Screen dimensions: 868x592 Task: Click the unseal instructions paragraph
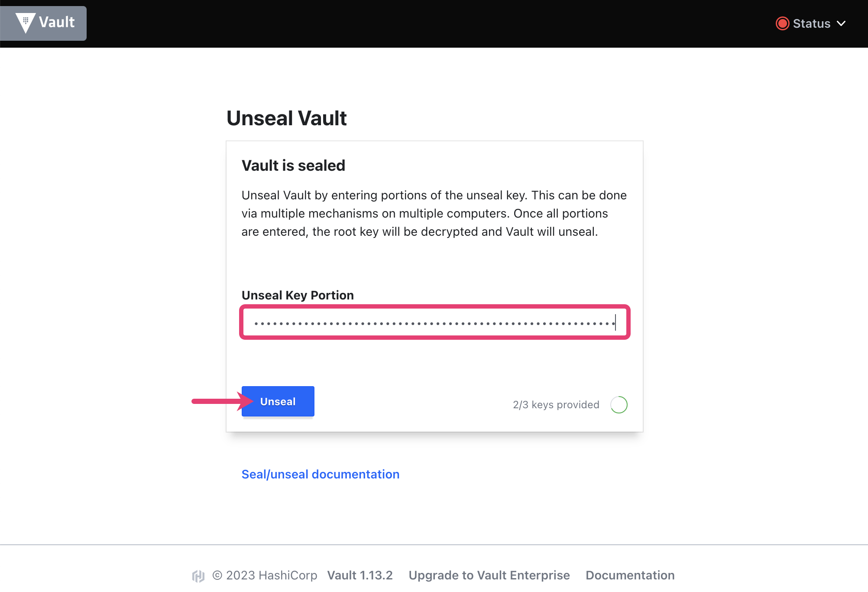pyautogui.click(x=434, y=213)
